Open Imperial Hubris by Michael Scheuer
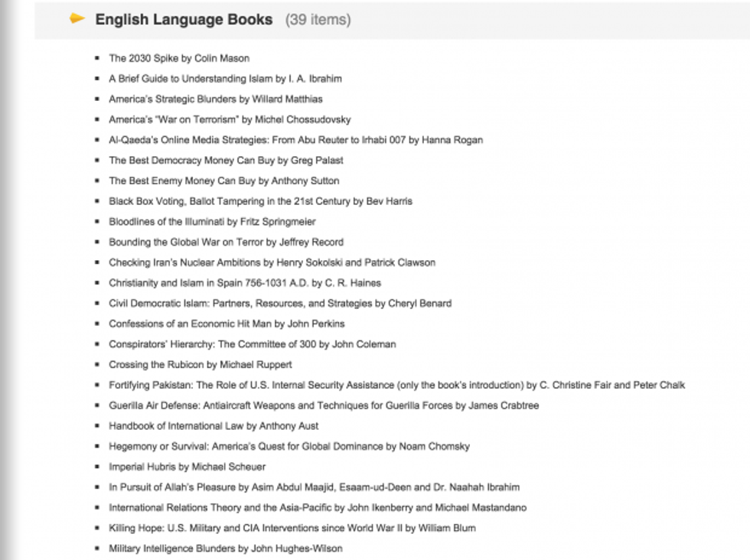Viewport: 750px width, 560px height. coord(187,467)
